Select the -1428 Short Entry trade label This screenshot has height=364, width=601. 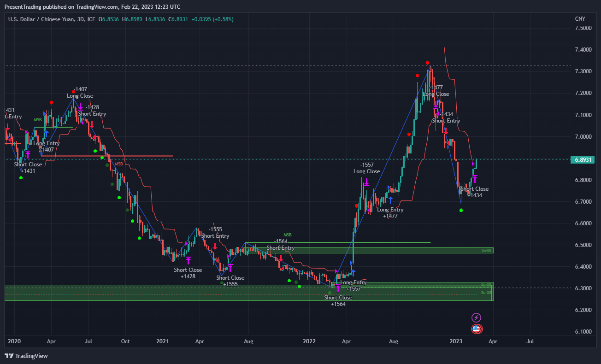[x=92, y=111]
